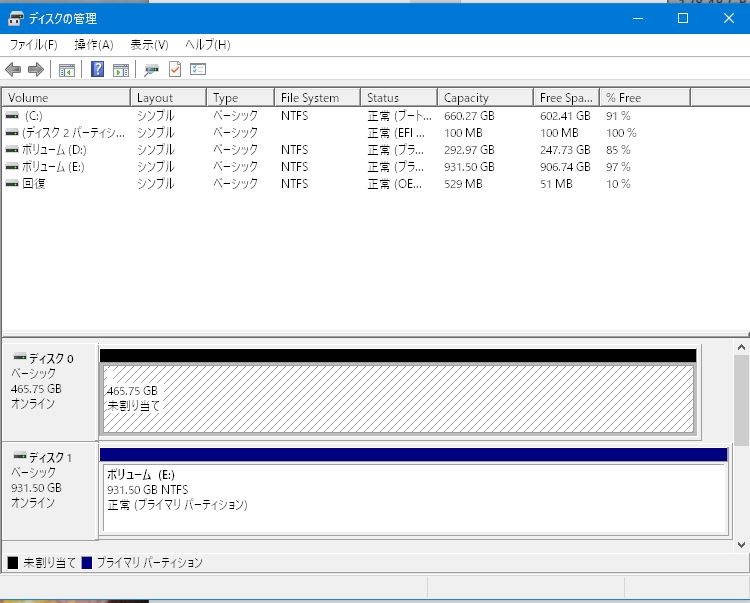Select the 回復 volume row
Viewport: 750px width, 603px height.
344,184
